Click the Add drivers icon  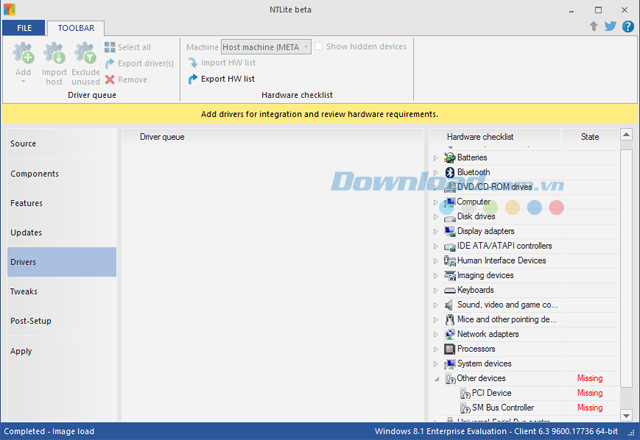tap(23, 54)
